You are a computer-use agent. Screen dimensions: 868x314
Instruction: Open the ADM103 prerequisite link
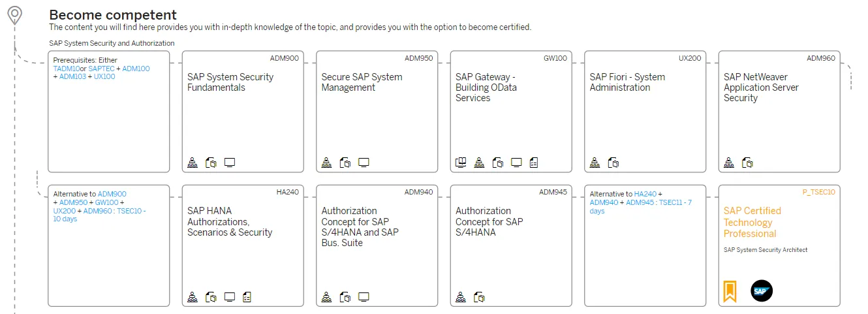coord(72,76)
